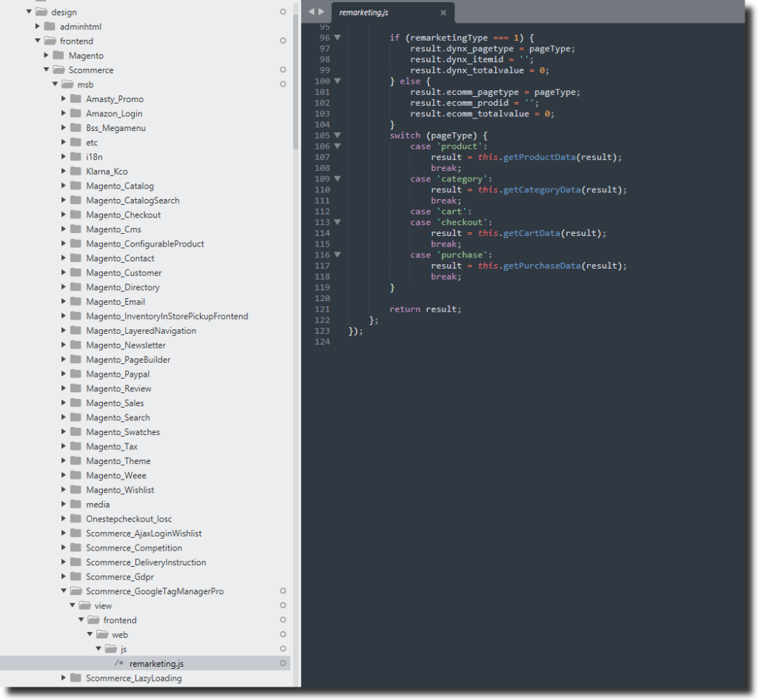Click the sidebar vertical scrollbar
758x700 pixels.
296,74
